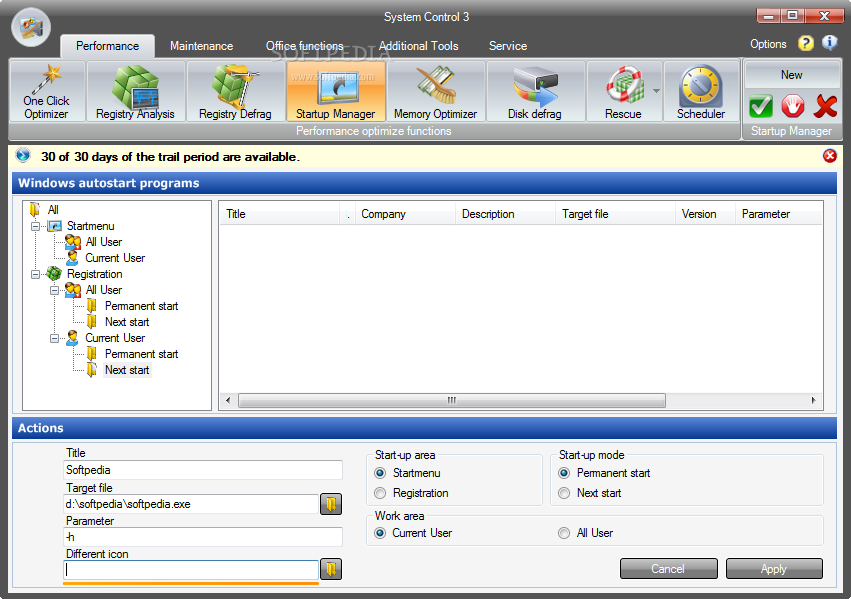Screen dimensions: 851x599
Task: Sort list by Title column
Action: [279, 214]
